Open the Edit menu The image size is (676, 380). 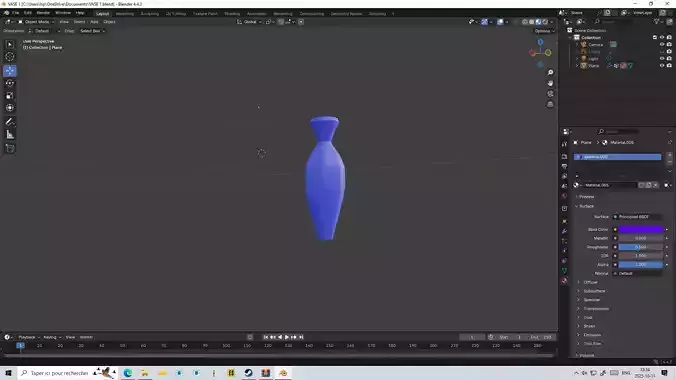[x=28, y=13]
